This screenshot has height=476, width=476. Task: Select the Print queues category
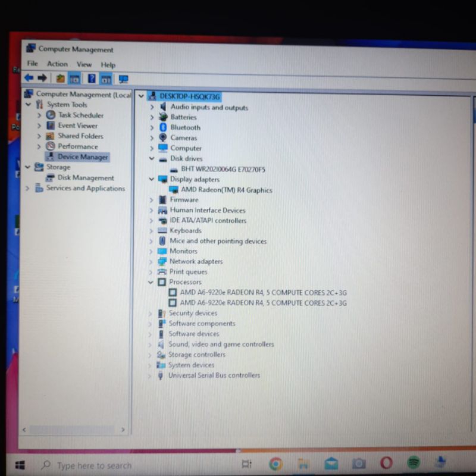pyautogui.click(x=188, y=272)
